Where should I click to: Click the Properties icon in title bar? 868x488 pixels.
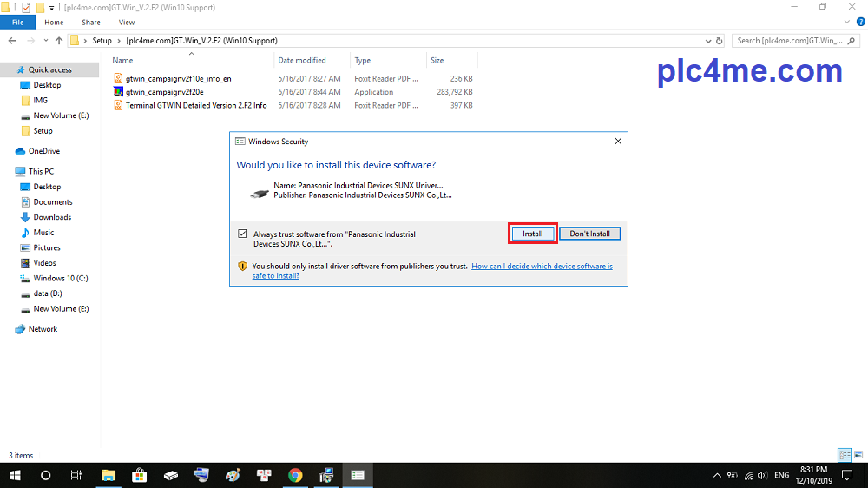(25, 8)
